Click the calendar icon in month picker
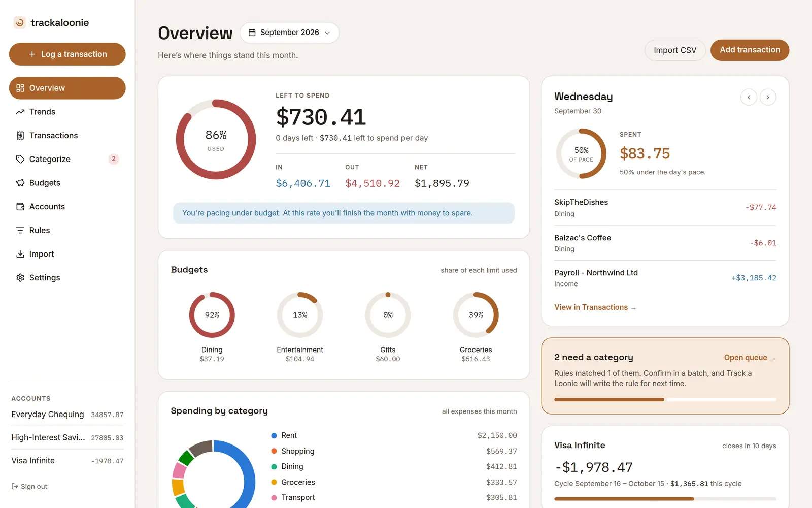812x508 pixels. tap(252, 33)
